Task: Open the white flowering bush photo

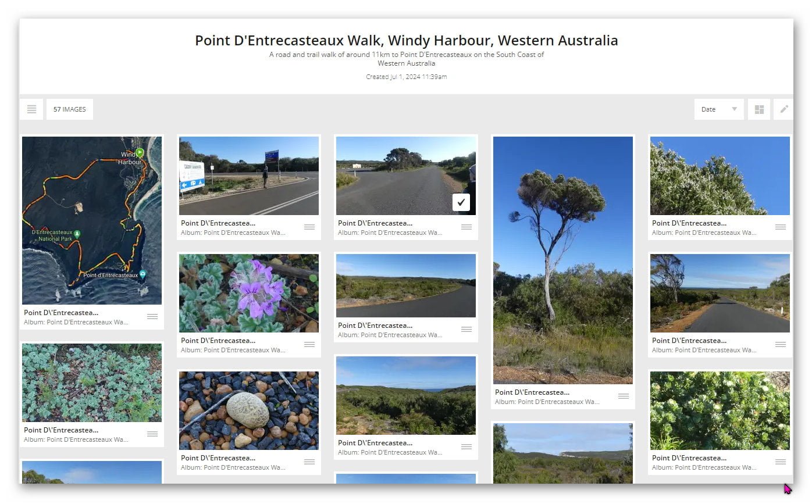Action: coord(720,176)
